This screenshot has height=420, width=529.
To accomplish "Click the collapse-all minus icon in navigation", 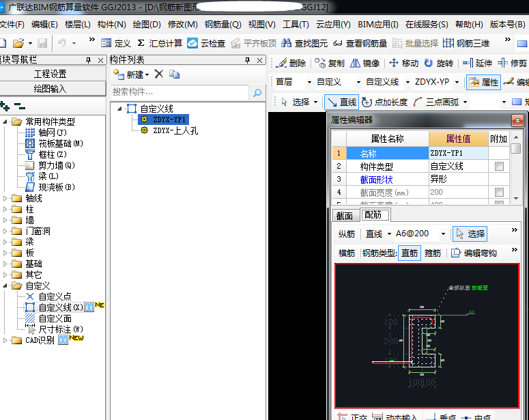I will click(20, 107).
